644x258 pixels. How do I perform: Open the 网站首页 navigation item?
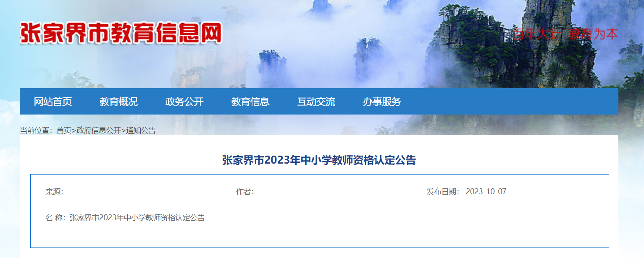point(53,102)
